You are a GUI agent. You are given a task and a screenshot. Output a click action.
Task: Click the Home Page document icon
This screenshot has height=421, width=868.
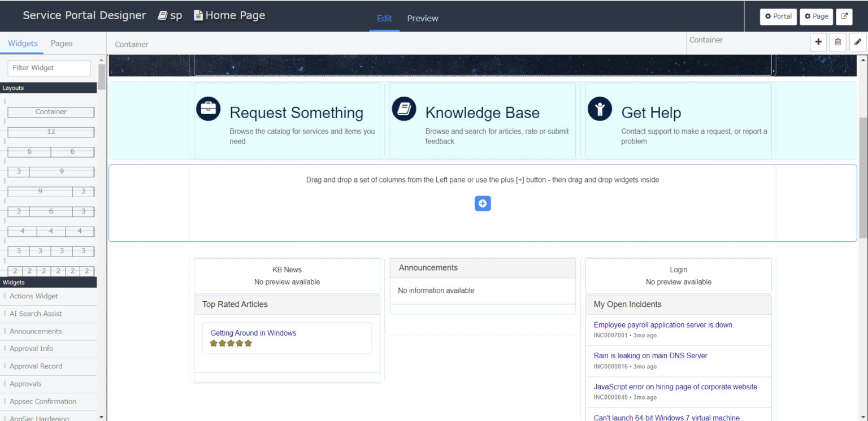pos(198,15)
